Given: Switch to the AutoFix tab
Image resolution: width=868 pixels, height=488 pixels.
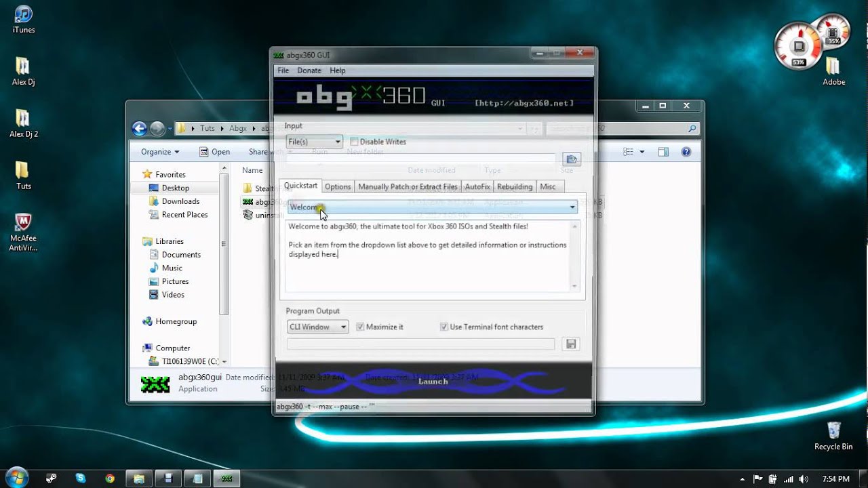Looking at the screenshot, I should (x=477, y=186).
